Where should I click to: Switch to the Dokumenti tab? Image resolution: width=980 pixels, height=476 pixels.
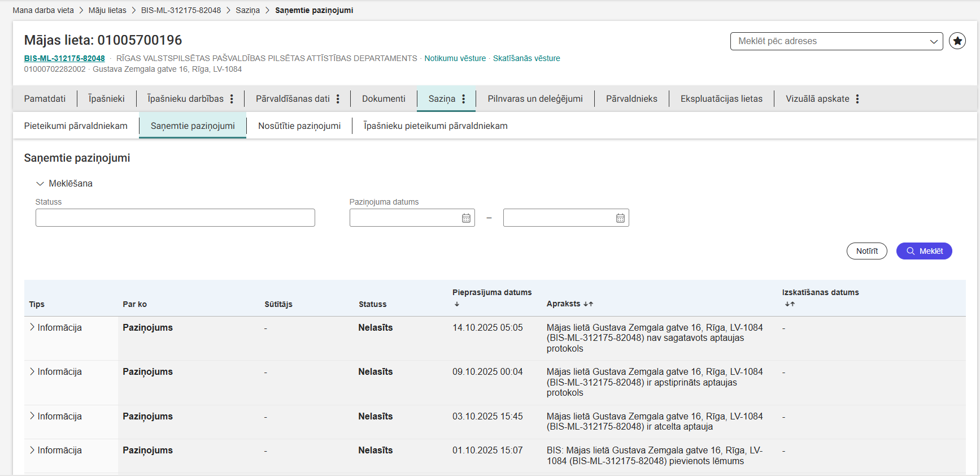coord(384,99)
